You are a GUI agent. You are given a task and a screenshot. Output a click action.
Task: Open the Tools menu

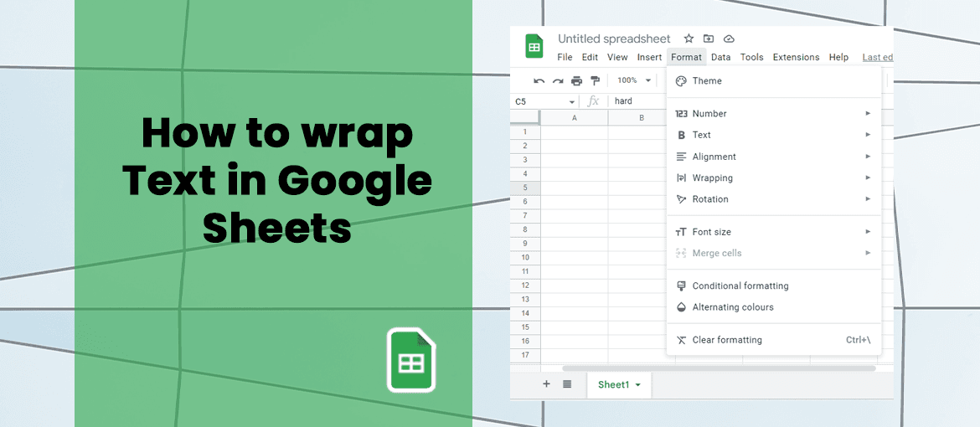(752, 57)
